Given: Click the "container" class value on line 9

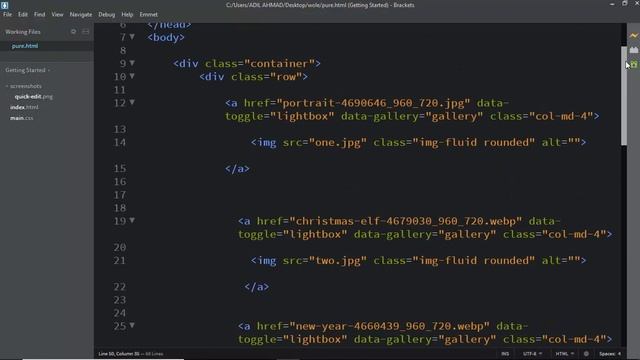Looking at the screenshot, I should (279, 64).
